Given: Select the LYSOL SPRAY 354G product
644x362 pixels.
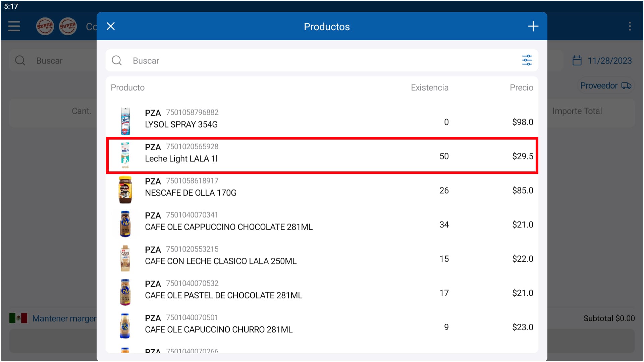Looking at the screenshot, I should [181, 124].
